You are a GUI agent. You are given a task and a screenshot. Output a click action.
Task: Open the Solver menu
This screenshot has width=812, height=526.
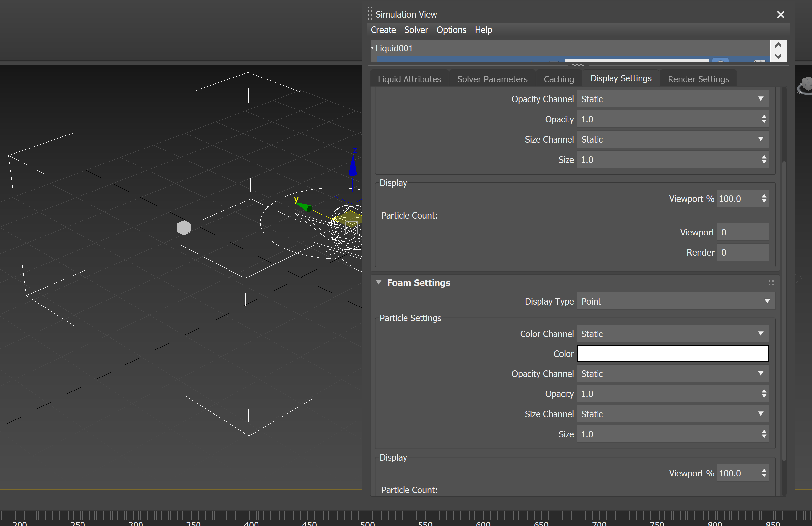416,30
